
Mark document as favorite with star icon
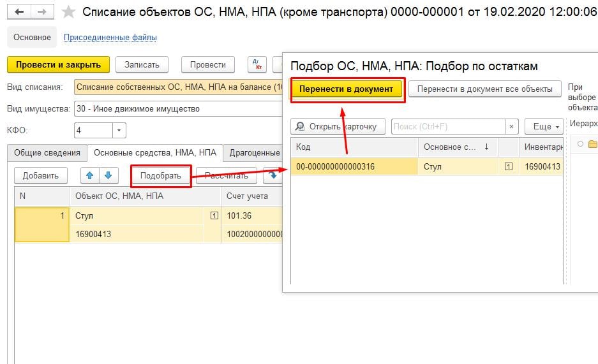[x=69, y=12]
